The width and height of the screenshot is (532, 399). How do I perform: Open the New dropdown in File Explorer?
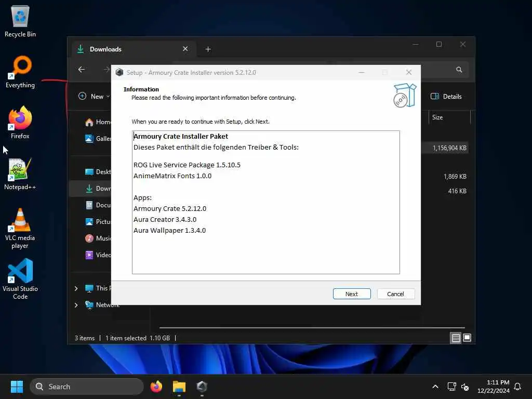94,96
